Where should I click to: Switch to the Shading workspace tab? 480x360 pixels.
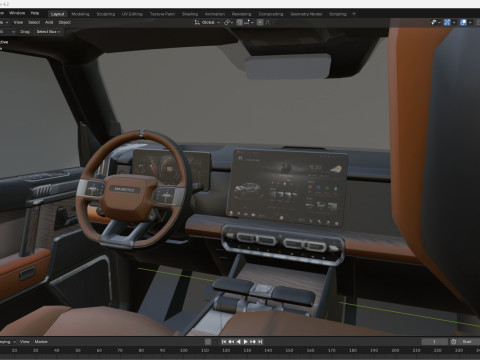190,14
